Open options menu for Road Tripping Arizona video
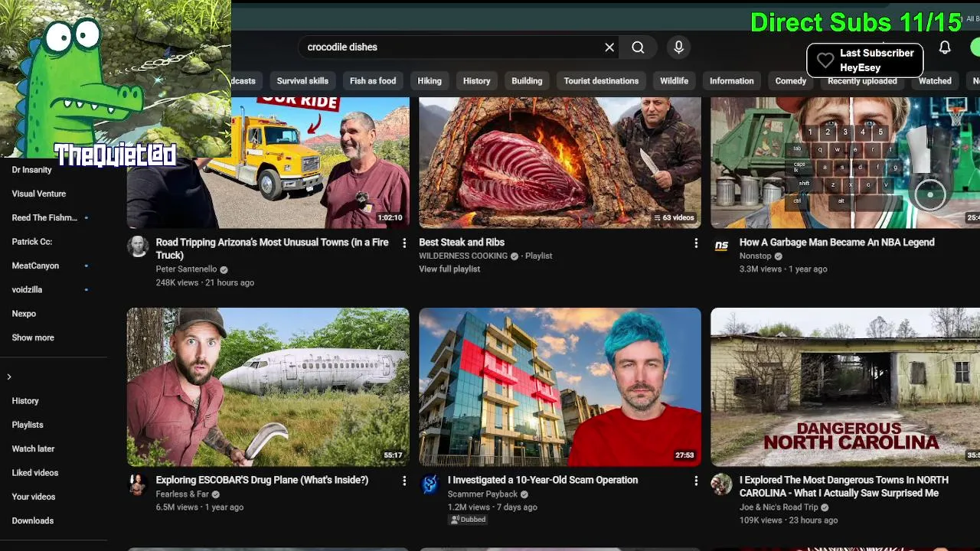This screenshot has width=980, height=551. [x=405, y=243]
